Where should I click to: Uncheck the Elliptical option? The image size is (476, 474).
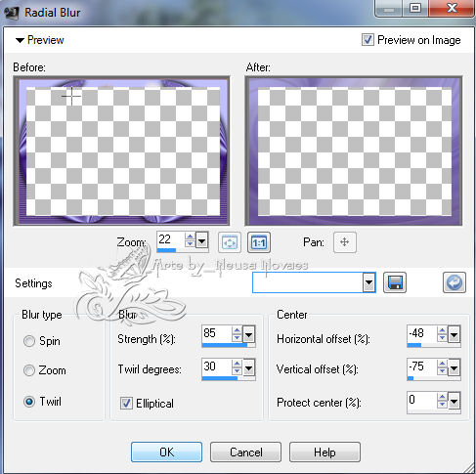click(x=126, y=403)
